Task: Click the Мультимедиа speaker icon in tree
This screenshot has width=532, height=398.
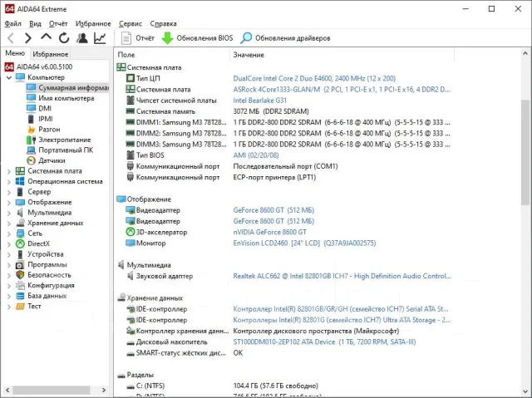Action: click(x=20, y=213)
